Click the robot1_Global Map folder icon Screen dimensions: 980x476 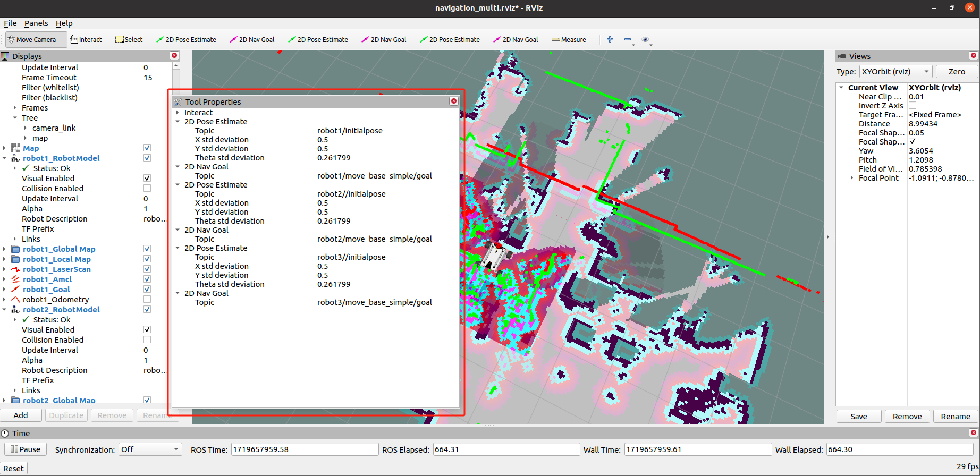pos(15,249)
